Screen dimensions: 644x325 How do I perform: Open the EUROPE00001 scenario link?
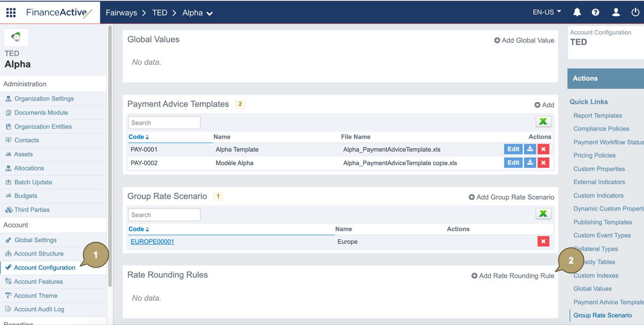pyautogui.click(x=152, y=242)
